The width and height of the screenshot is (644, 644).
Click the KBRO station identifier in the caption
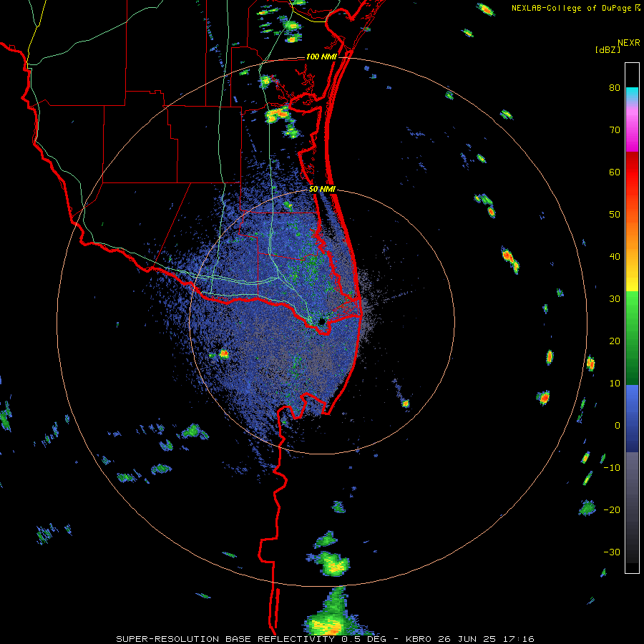point(418,639)
